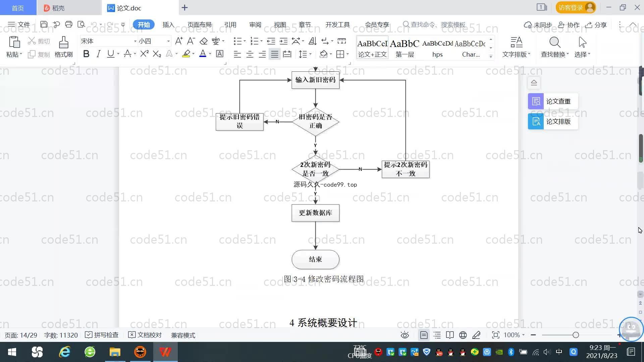Open 论文排版 side panel tool

point(553,121)
